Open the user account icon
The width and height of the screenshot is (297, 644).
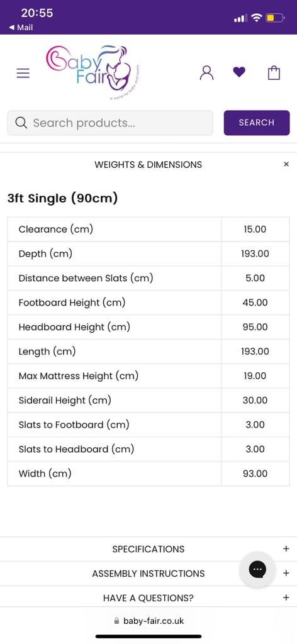coord(206,73)
